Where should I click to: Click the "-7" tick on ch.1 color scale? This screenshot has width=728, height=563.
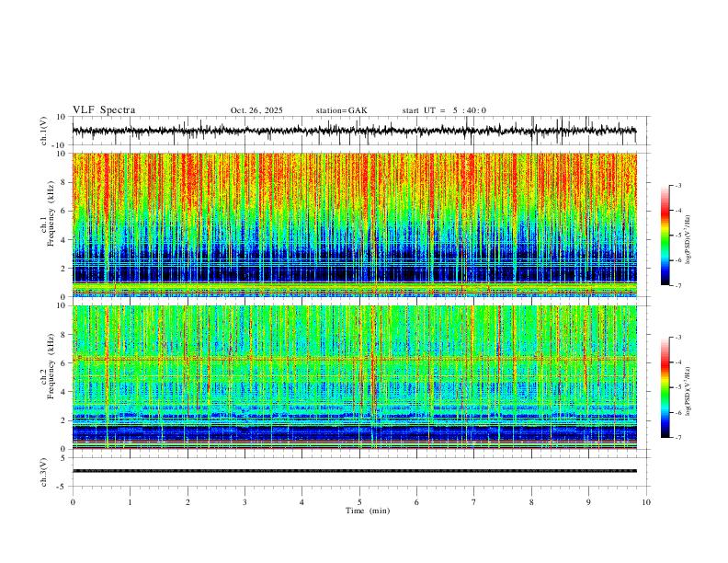coord(678,285)
